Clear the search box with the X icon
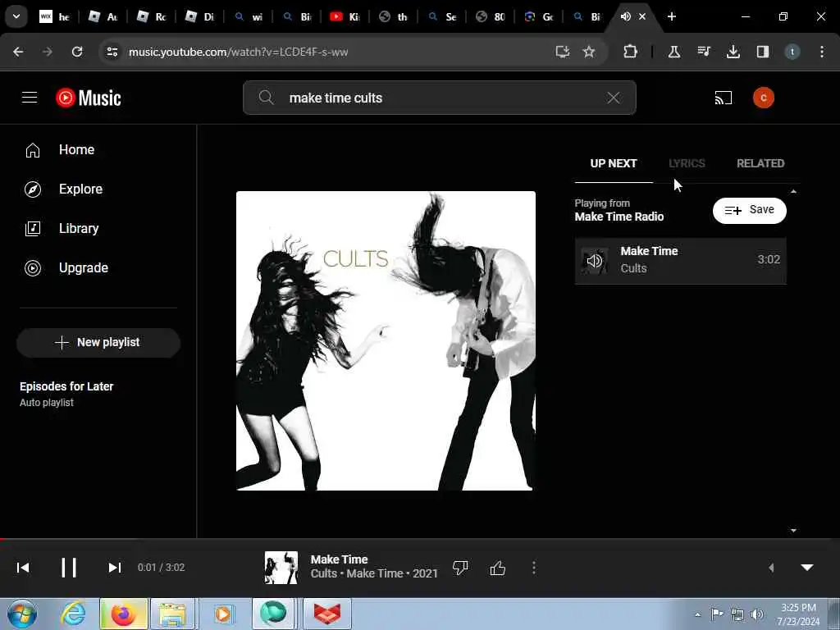 click(x=614, y=98)
